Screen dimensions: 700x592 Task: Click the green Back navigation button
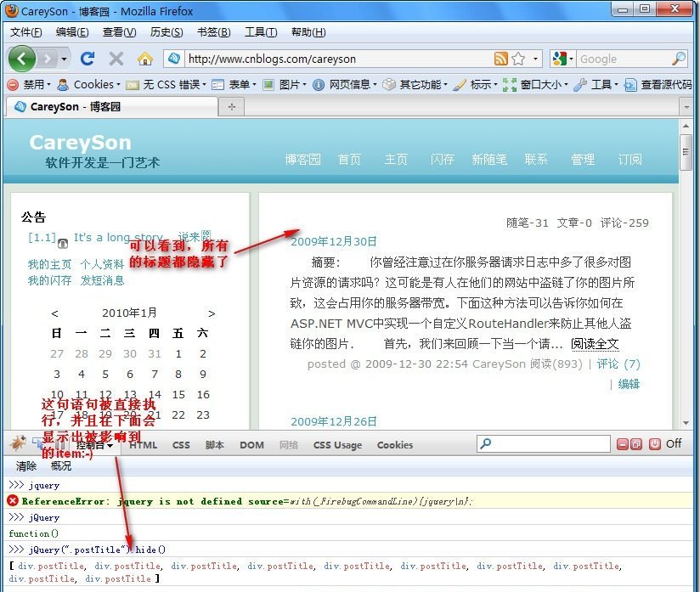(x=21, y=59)
